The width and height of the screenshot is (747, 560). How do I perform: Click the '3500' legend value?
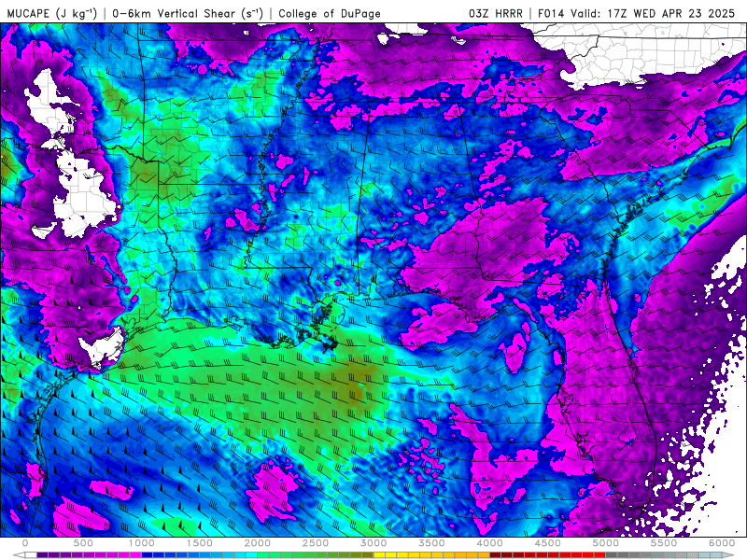[431, 543]
